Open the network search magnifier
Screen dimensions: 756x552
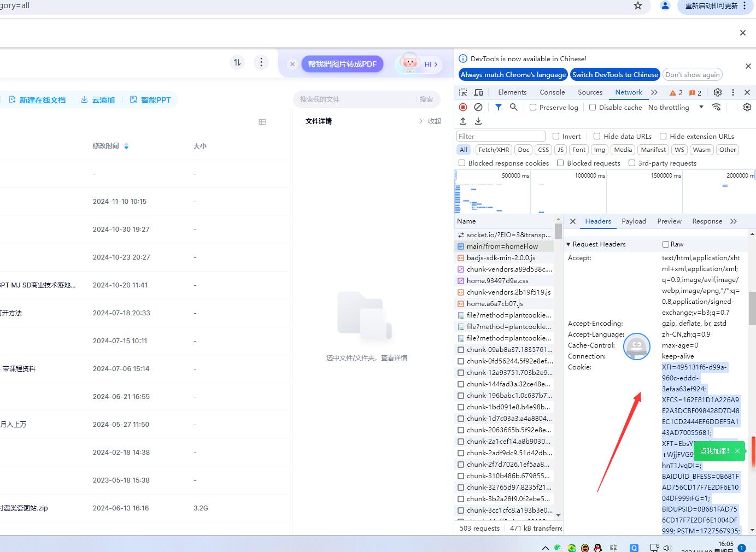tap(514, 107)
